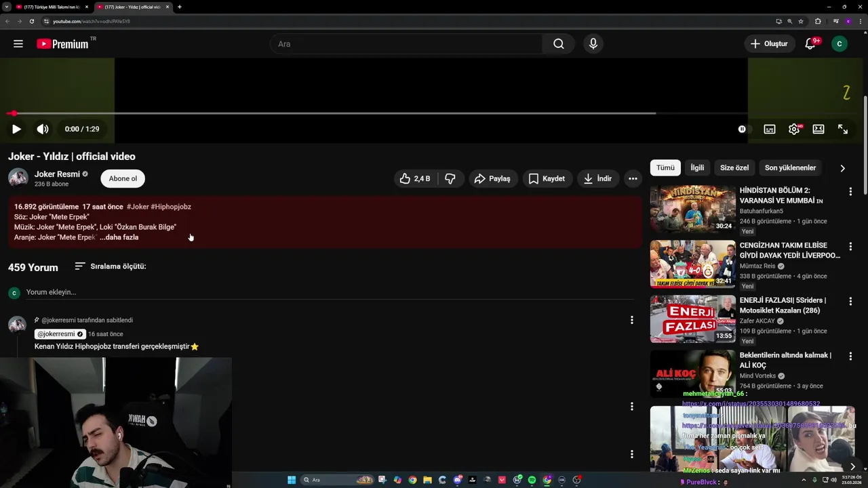Save video with Kaydet button
The image size is (868, 488).
547,178
